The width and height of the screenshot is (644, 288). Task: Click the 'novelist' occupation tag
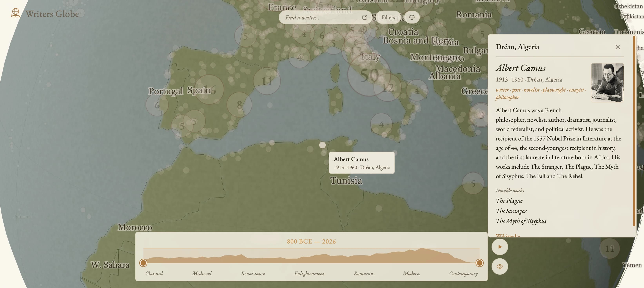[x=532, y=90]
